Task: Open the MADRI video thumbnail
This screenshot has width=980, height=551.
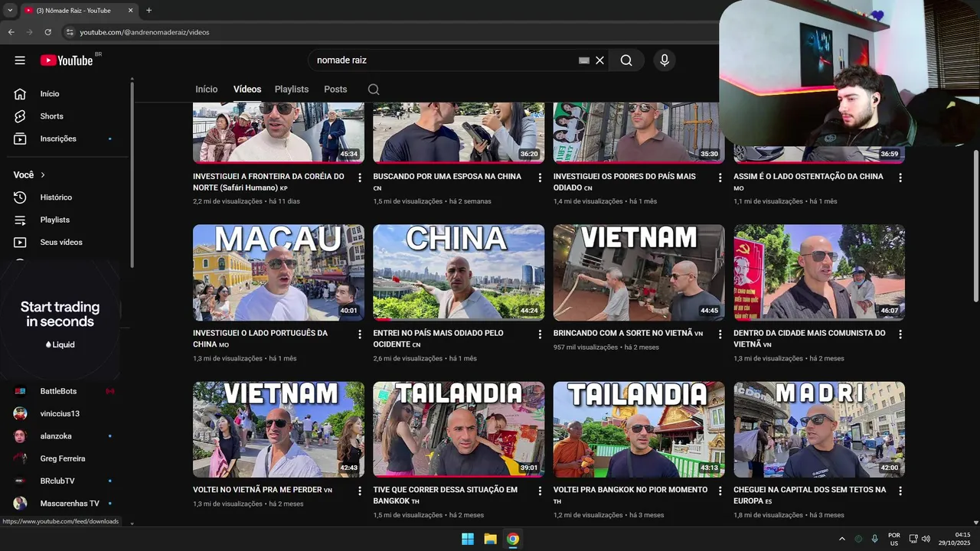Action: coord(819,429)
